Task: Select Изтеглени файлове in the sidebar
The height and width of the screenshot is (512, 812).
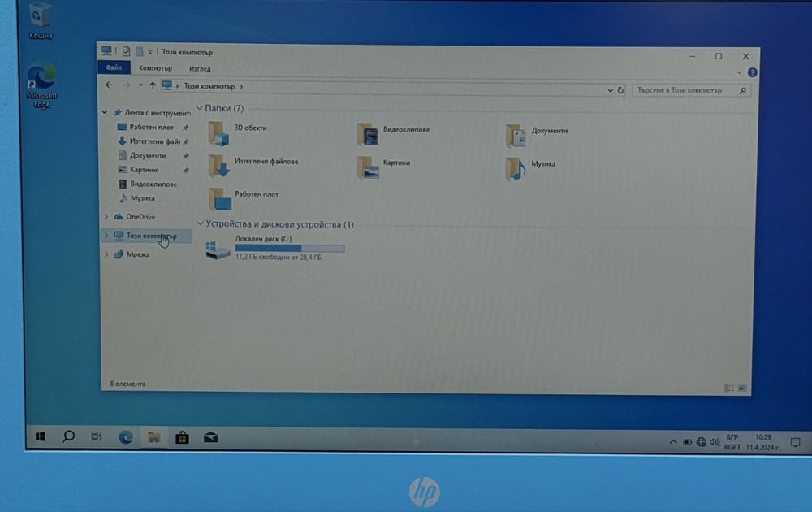Action: pos(154,141)
